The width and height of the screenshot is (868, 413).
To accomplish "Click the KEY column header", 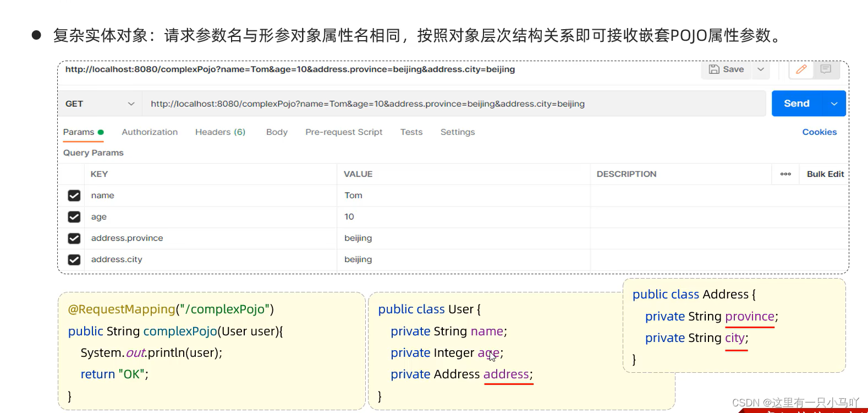I will (x=99, y=174).
